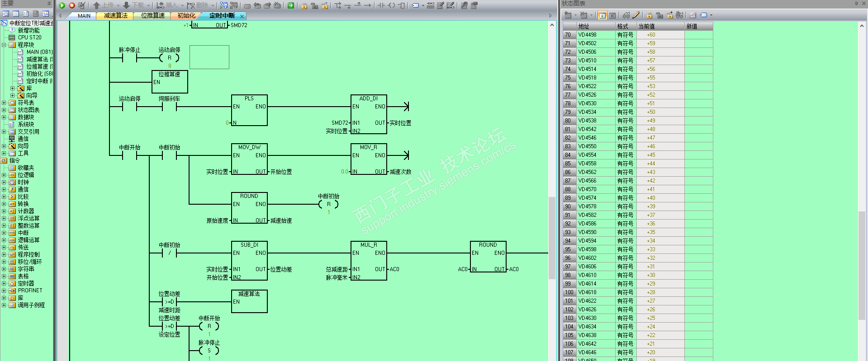Viewport: 868px width, 361px height.
Task: Switch to the 减速算法 tab
Action: (x=116, y=16)
